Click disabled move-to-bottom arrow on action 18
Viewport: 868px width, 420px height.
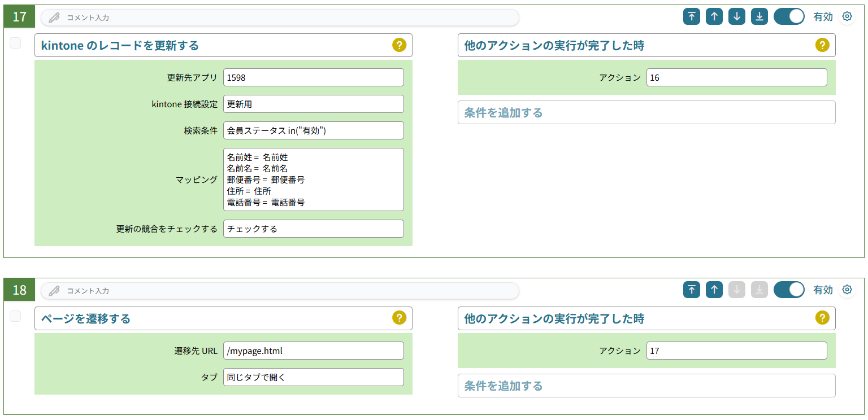click(759, 290)
